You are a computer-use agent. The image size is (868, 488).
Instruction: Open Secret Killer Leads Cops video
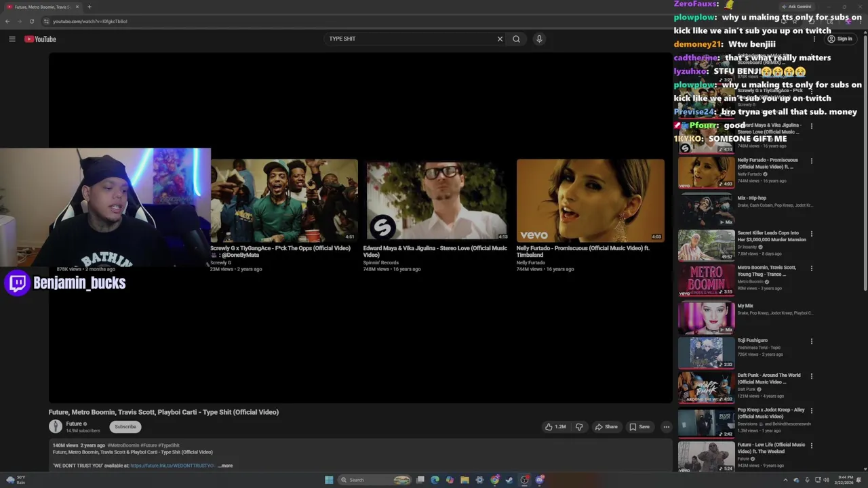[x=706, y=245]
